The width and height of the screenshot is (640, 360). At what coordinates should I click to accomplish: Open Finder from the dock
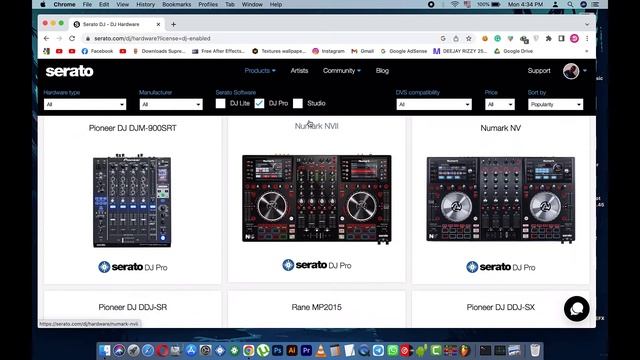point(104,350)
